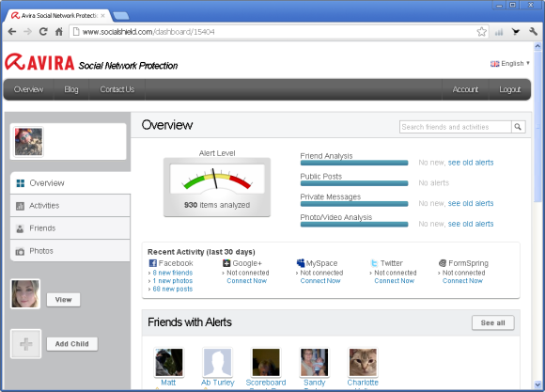This screenshot has height=392, width=545.
Task: Click the Photos camera icon
Action: click(20, 251)
